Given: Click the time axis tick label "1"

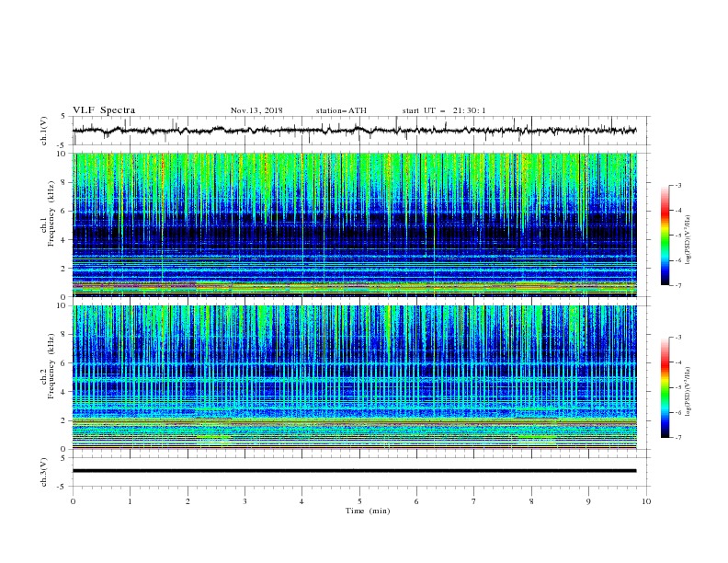Looking at the screenshot, I should [131, 501].
